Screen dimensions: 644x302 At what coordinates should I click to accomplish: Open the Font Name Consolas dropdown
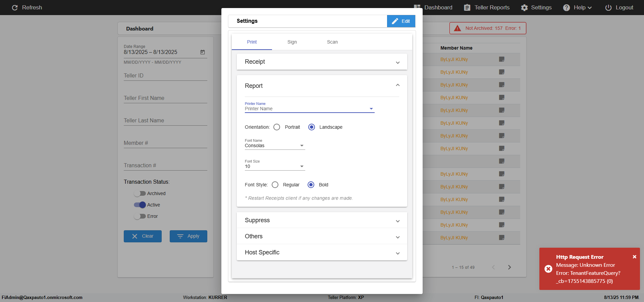pos(275,145)
